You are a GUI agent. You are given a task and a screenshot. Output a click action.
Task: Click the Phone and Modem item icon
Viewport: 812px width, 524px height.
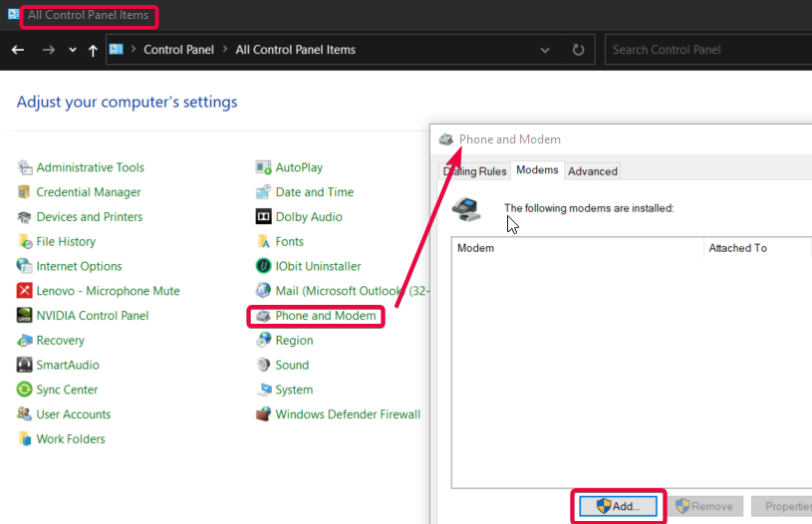pyautogui.click(x=264, y=316)
